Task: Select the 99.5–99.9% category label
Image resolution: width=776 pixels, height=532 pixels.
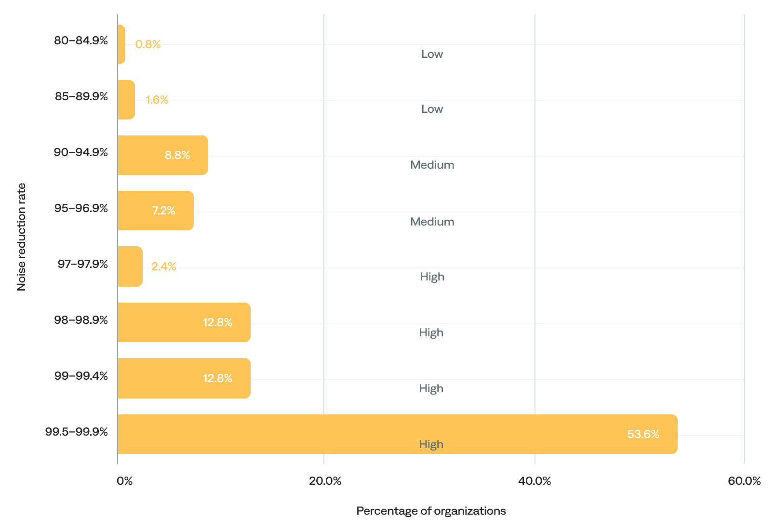Action: point(77,432)
